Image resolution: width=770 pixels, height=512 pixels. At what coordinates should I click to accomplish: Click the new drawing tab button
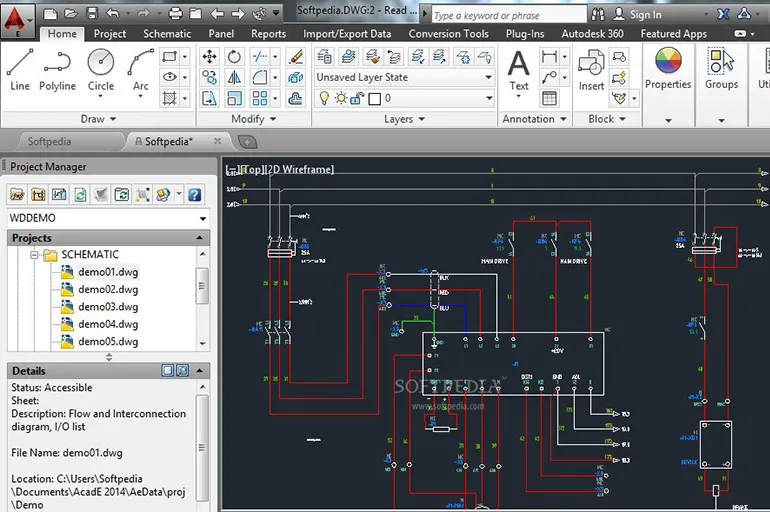(x=248, y=142)
